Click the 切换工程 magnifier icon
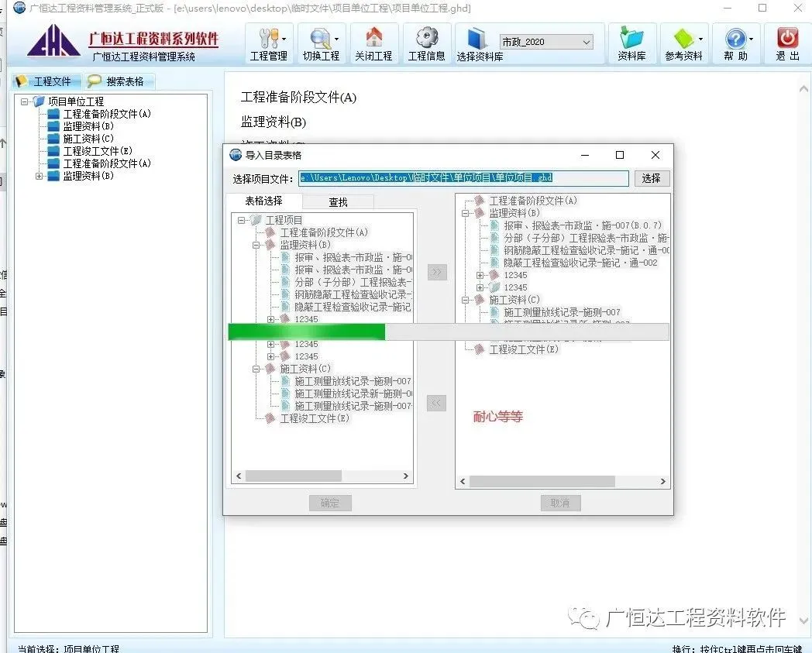The image size is (812, 653). (321, 38)
